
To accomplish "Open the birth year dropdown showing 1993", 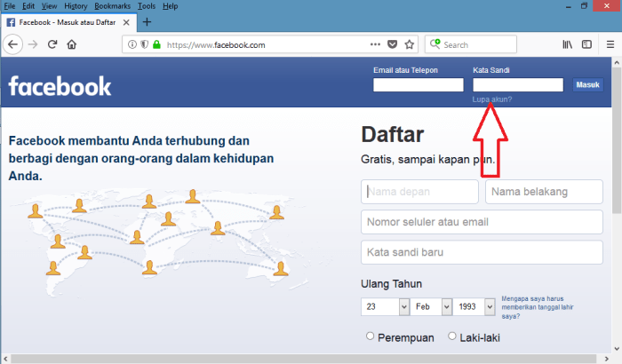I will [474, 306].
